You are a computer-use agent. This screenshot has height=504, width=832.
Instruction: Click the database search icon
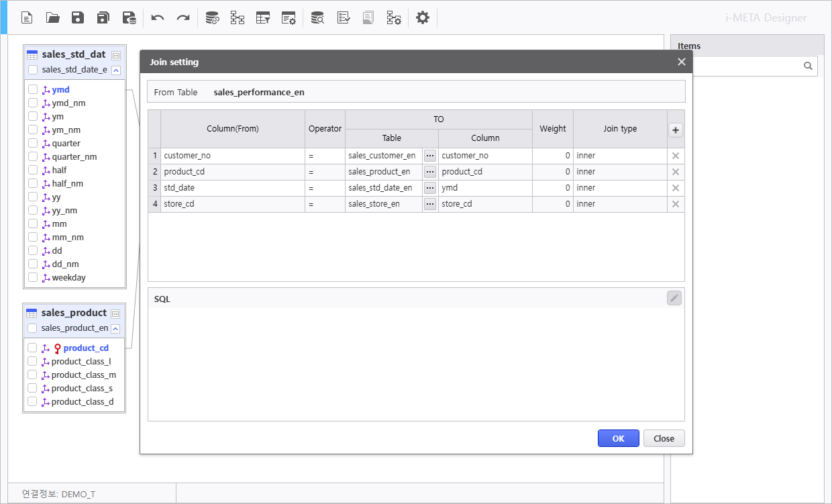317,18
